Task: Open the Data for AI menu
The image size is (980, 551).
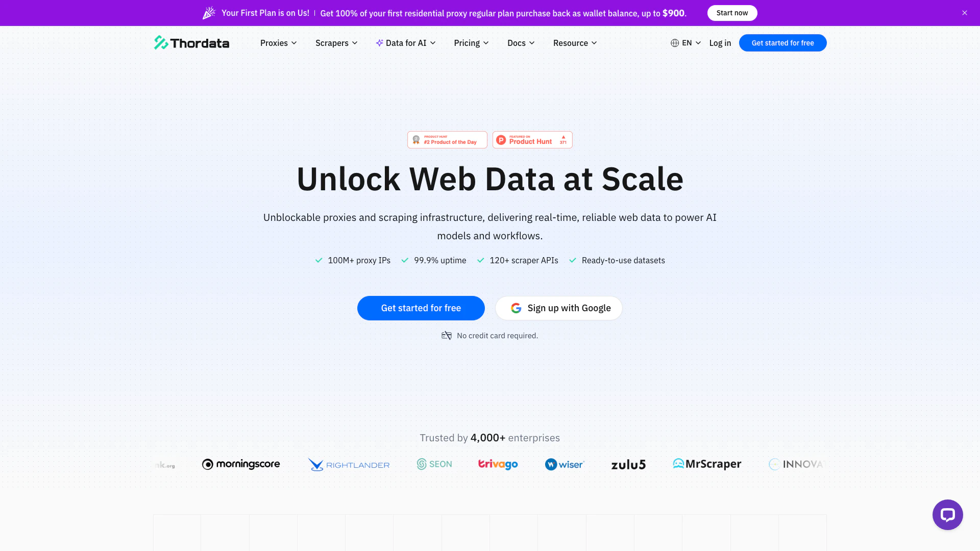Action: 406,43
